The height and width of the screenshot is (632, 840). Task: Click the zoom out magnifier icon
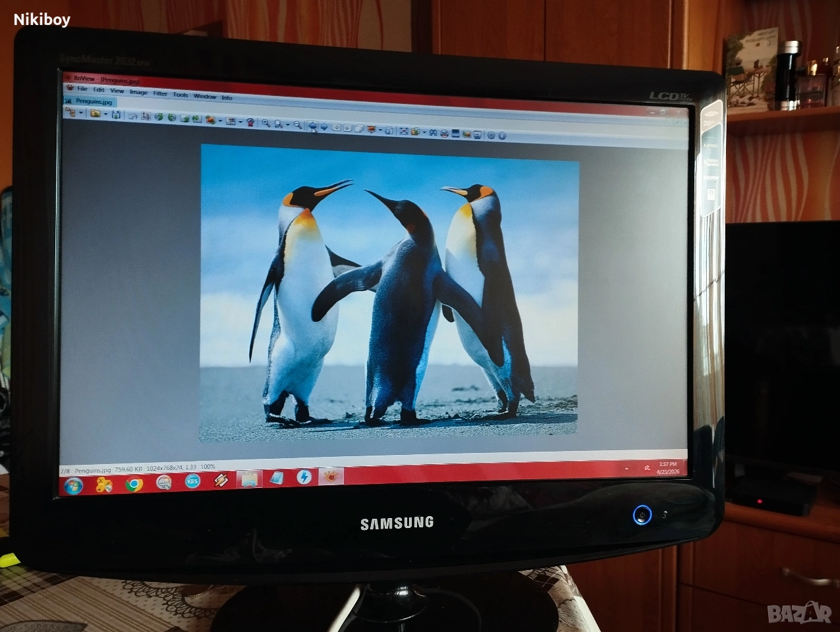click(x=298, y=124)
